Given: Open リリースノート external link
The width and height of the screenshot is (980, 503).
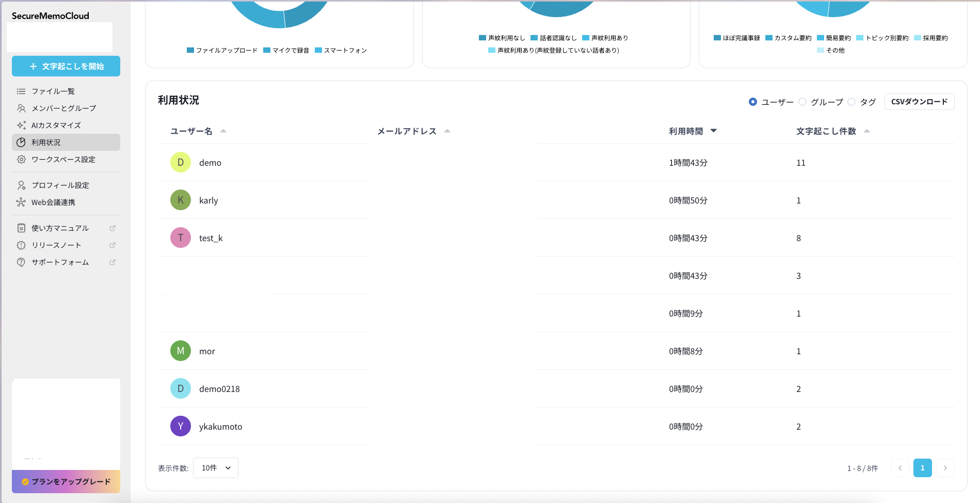Looking at the screenshot, I should 112,245.
